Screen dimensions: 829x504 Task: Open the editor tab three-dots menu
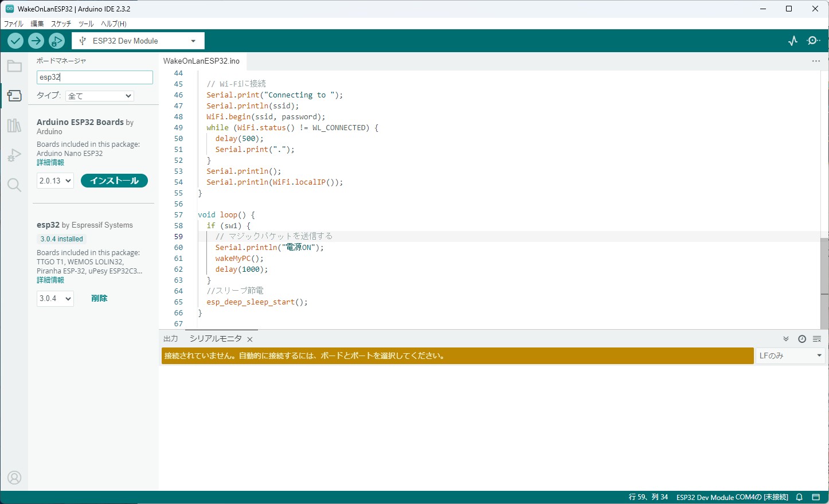(x=816, y=61)
